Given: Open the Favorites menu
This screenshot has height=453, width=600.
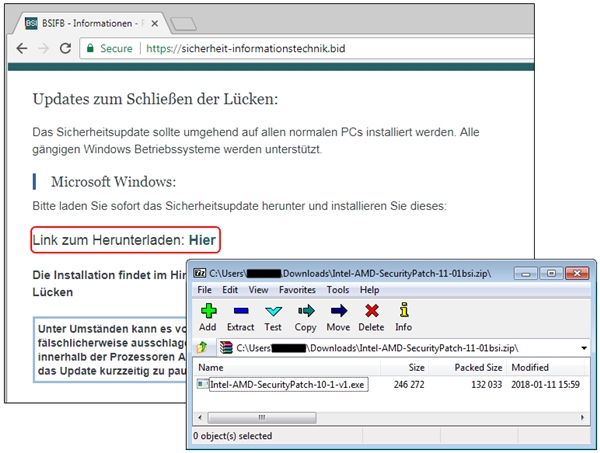Looking at the screenshot, I should (298, 290).
